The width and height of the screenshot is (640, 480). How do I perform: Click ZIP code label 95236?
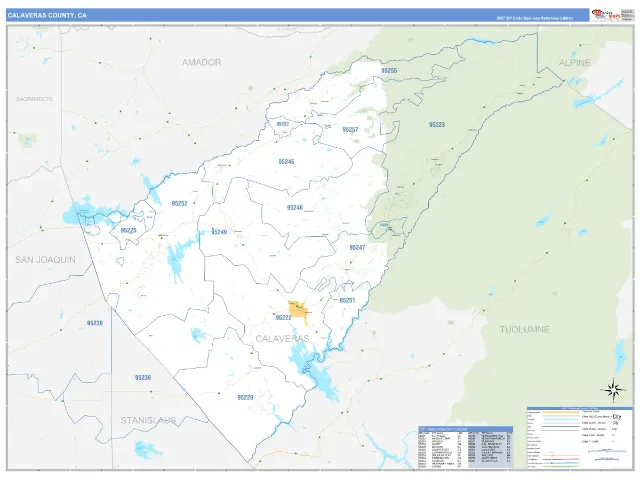[95, 323]
